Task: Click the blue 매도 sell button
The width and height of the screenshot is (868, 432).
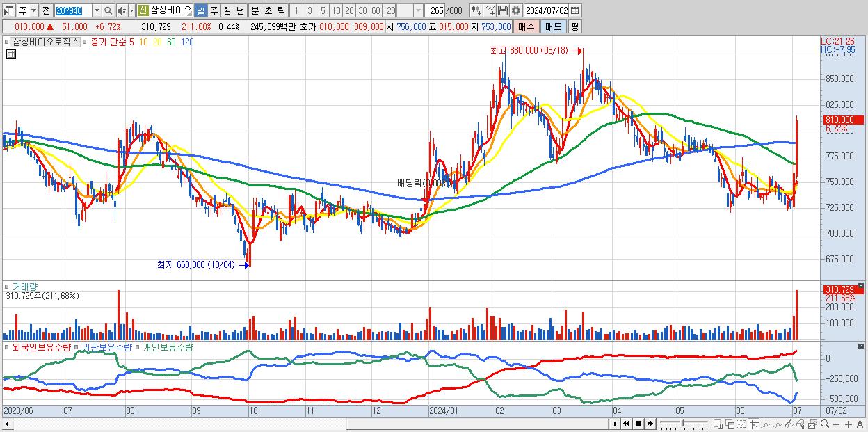Action: 553,26
